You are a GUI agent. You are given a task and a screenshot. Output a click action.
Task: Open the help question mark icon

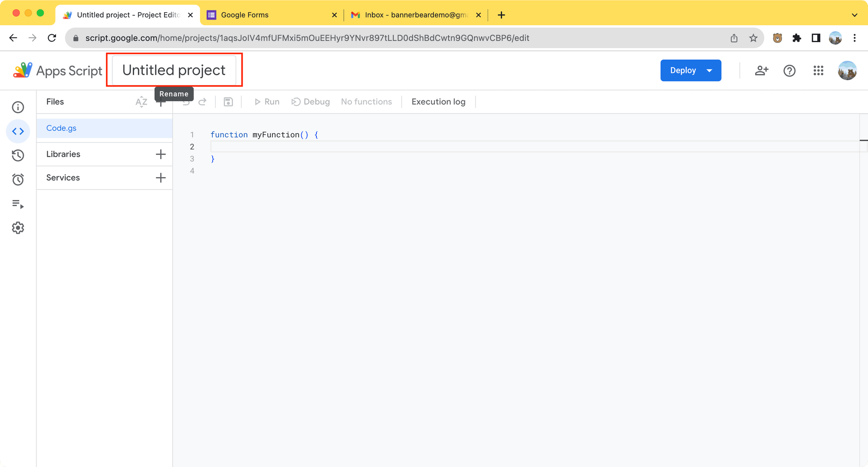[789, 71]
